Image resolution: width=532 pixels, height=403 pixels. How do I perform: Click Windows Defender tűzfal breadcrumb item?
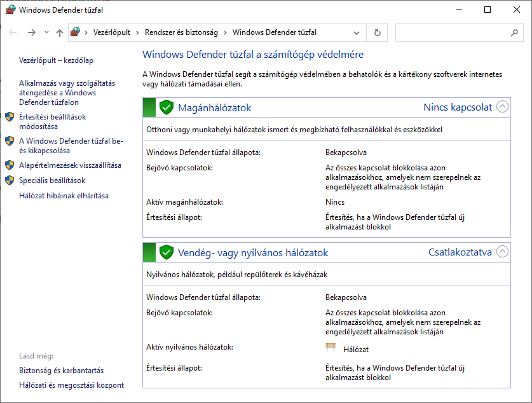[275, 32]
